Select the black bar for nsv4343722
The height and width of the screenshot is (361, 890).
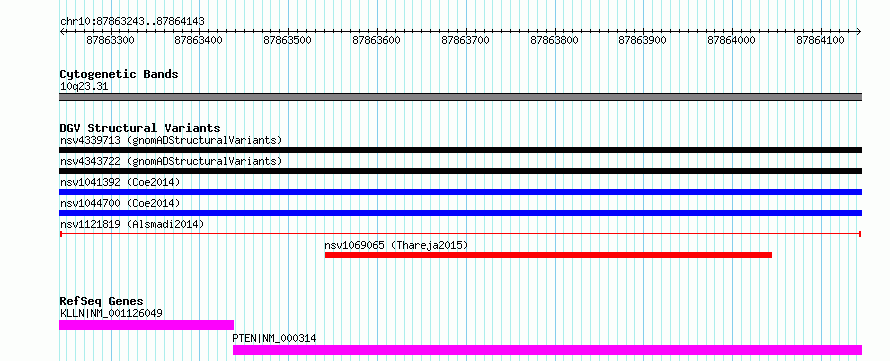pos(460,171)
